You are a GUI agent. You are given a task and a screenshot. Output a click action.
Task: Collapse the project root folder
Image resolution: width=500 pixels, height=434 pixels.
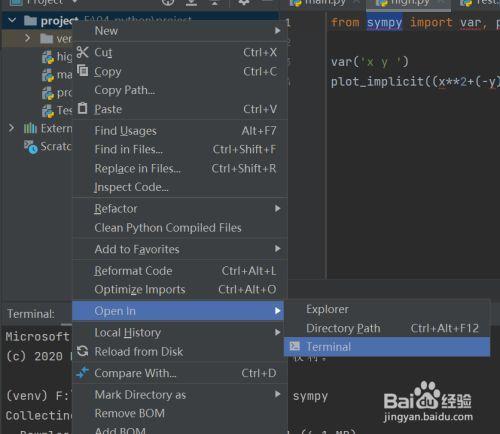pos(12,21)
